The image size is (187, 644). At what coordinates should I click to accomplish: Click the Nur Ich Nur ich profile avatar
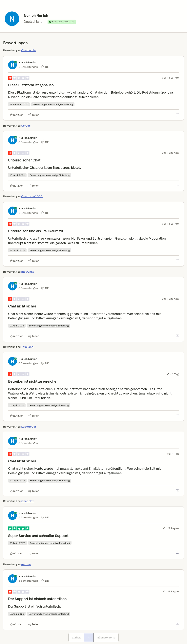12,19
